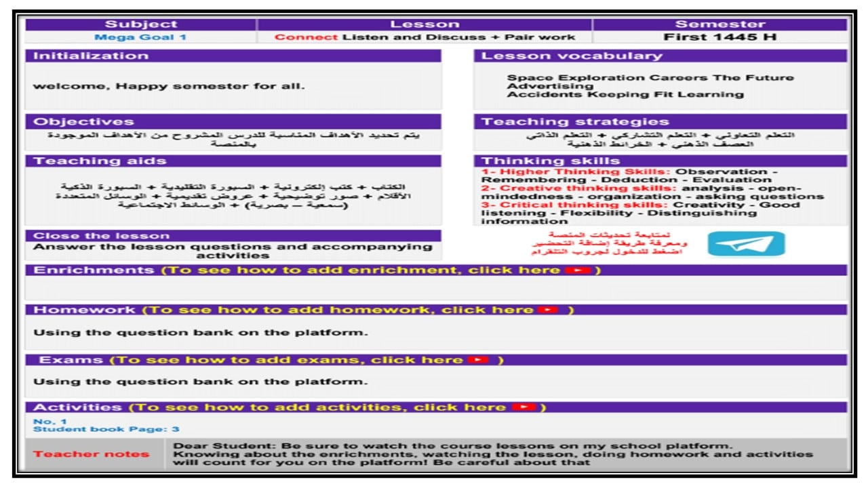Click the Lesson header cell

click(425, 24)
